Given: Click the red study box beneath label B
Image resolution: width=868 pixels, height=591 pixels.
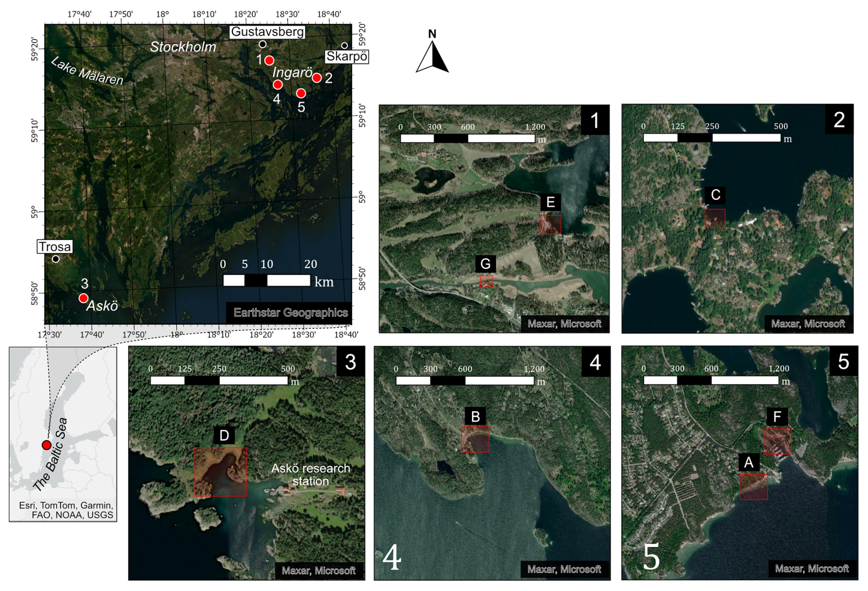Looking at the screenshot, I should tap(475, 439).
